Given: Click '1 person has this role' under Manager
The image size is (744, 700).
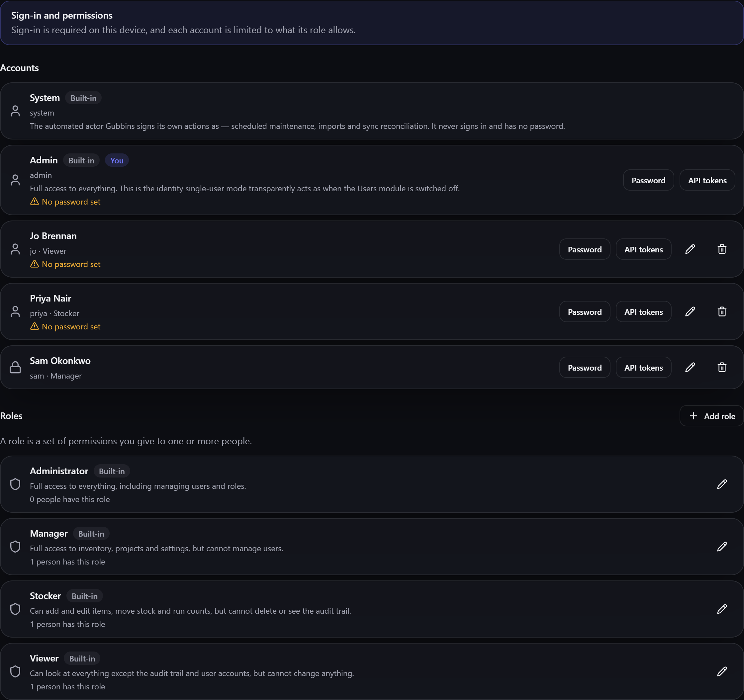Looking at the screenshot, I should 67,562.
